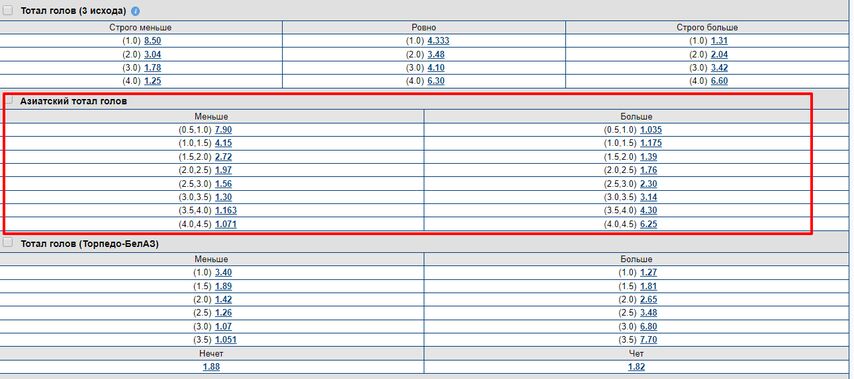Toggle the Азиатский тотал голов checkbox
This screenshot has width=854, height=379.
click(8, 101)
